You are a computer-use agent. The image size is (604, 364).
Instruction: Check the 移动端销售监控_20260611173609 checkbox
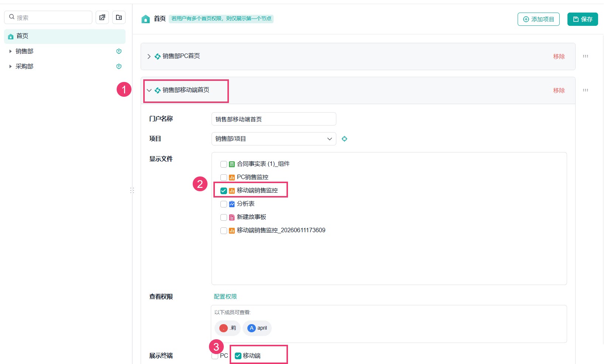tap(224, 231)
